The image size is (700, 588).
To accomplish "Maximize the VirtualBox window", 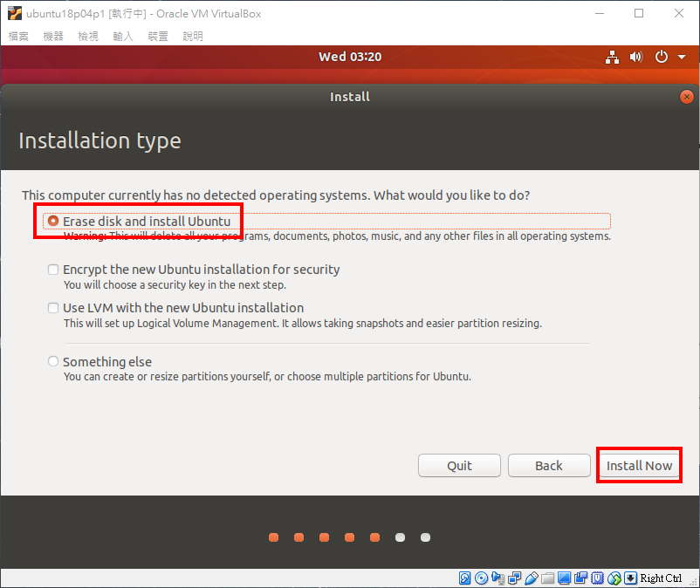I will coord(639,13).
